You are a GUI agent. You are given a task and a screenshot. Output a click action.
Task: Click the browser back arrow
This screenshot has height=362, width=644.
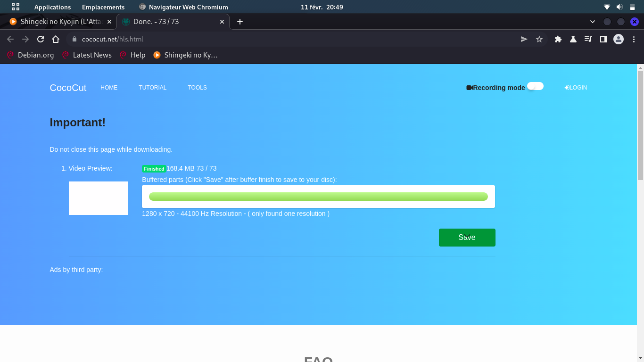click(x=10, y=39)
